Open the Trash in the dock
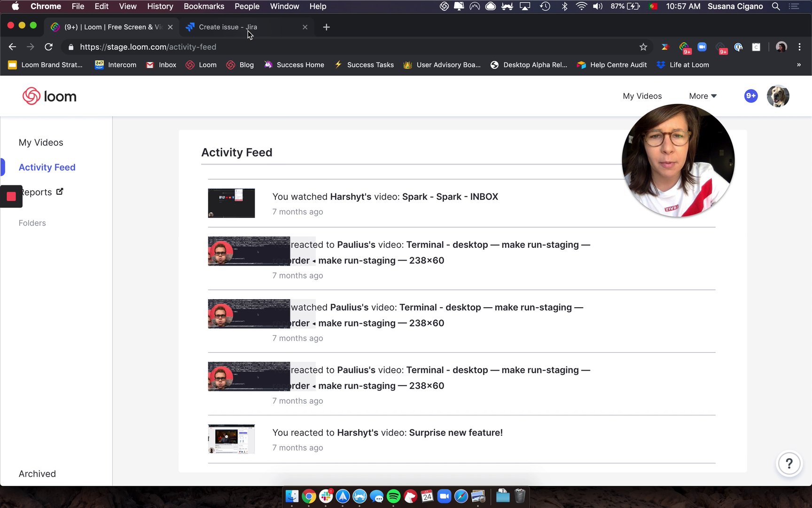812x508 pixels. pos(520,496)
